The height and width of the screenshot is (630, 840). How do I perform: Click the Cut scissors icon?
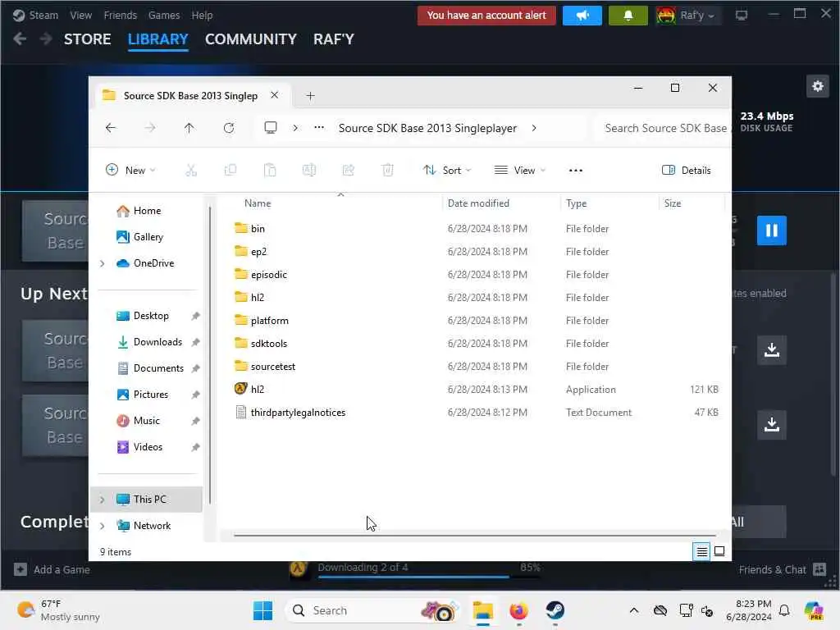190,171
